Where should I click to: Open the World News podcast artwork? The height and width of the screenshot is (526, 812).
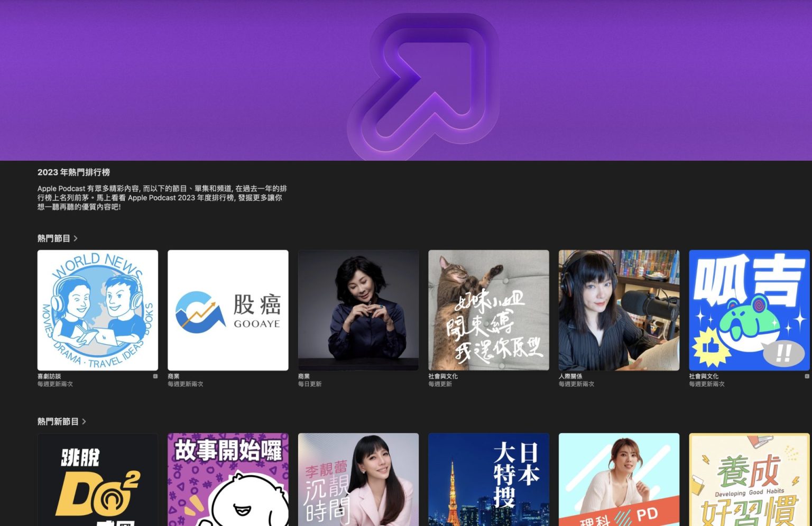coord(98,310)
